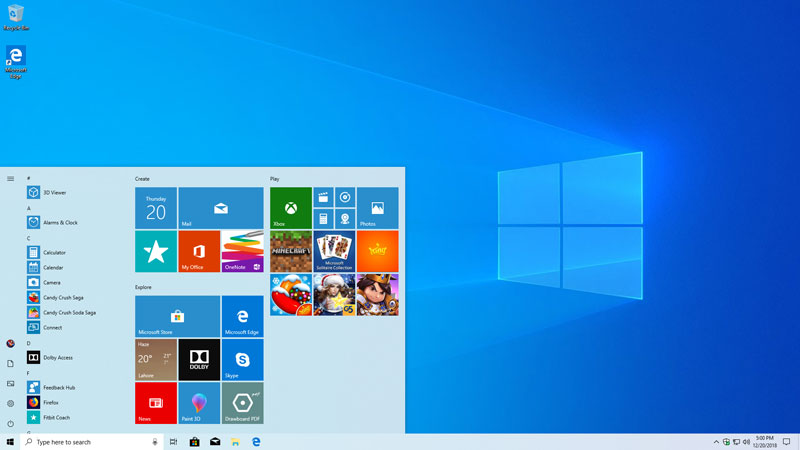Select Calculator in the app list
Screen dimensions: 800x450
(x=54, y=253)
